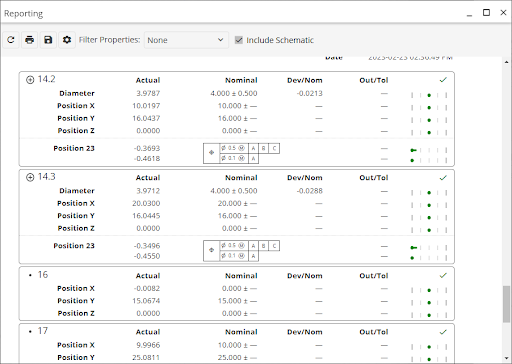Click actual value -0.3496
Viewport: 512px width, 364px height.
tap(147, 246)
